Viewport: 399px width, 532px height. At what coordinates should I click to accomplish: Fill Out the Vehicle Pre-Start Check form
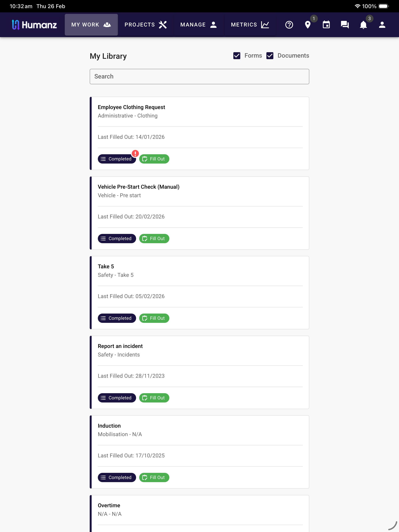[x=154, y=239]
